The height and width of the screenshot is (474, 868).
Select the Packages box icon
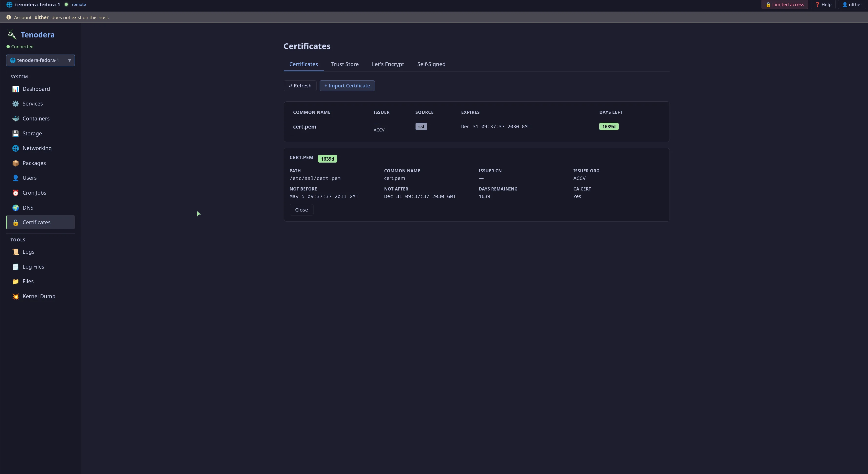pyautogui.click(x=15, y=163)
